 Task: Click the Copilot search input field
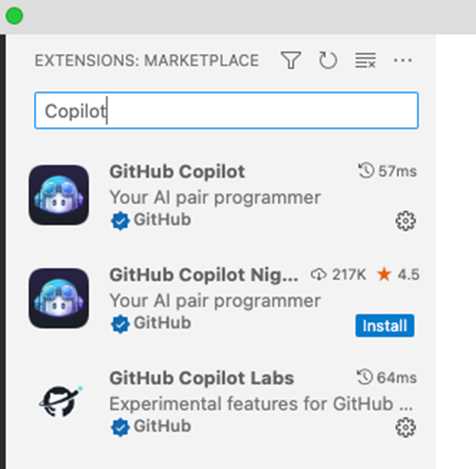click(x=226, y=110)
